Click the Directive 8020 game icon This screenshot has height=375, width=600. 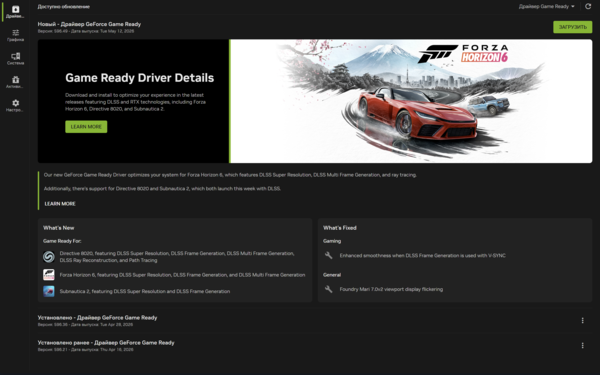(x=49, y=257)
